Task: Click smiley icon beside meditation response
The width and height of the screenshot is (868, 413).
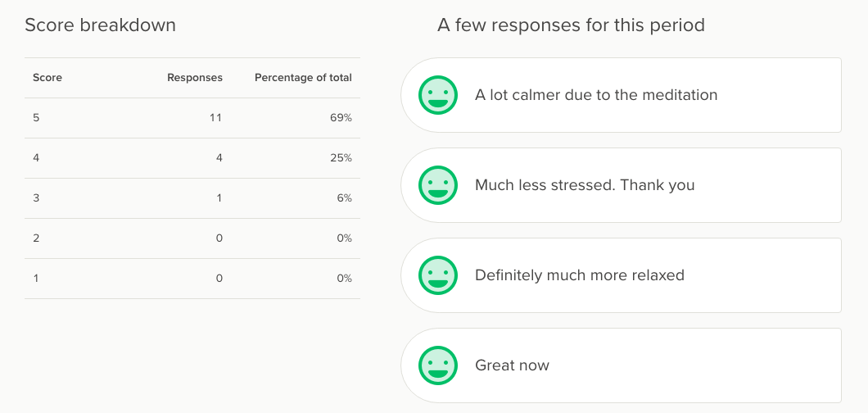Action: click(437, 95)
